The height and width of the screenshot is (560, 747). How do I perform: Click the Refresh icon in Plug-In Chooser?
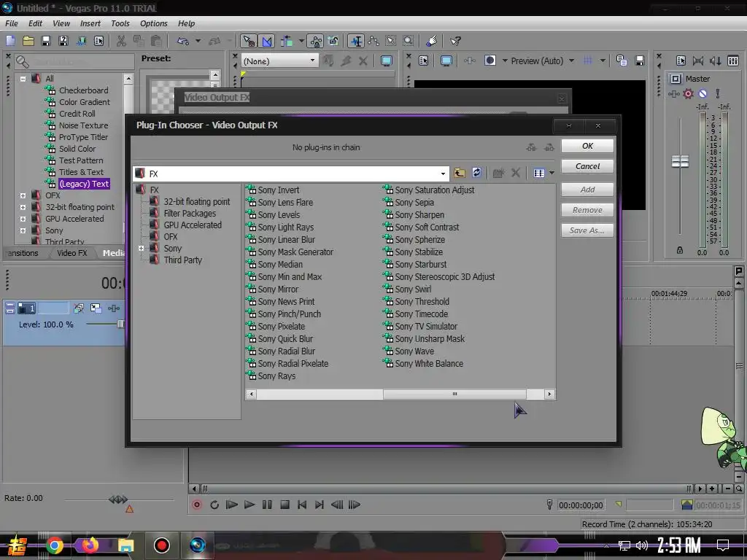point(476,173)
